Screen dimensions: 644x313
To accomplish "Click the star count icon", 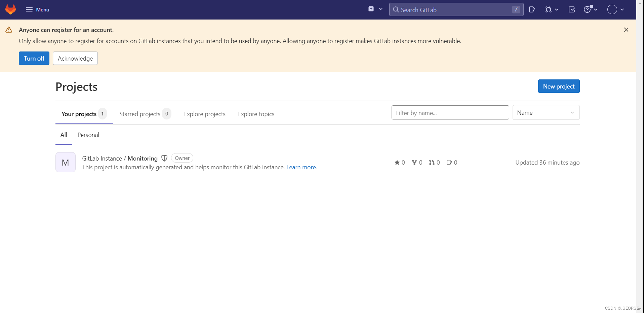I will [397, 162].
